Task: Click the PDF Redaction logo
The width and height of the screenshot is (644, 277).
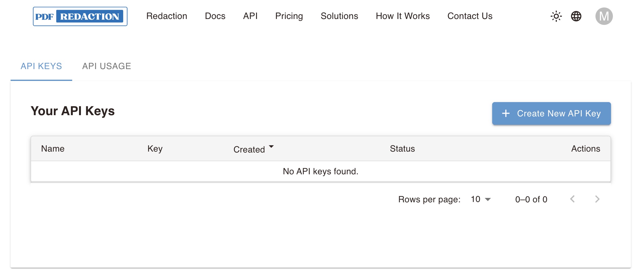Action: click(x=80, y=16)
